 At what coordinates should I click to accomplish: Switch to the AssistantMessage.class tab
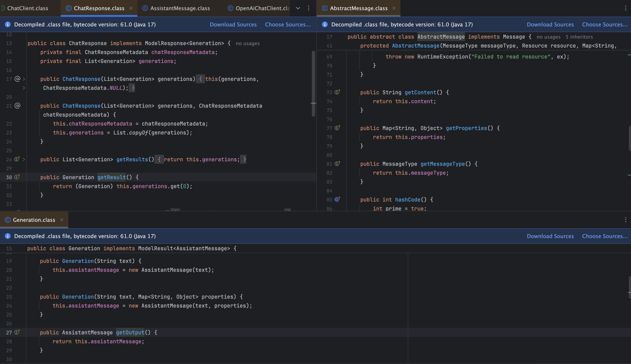coord(180,8)
